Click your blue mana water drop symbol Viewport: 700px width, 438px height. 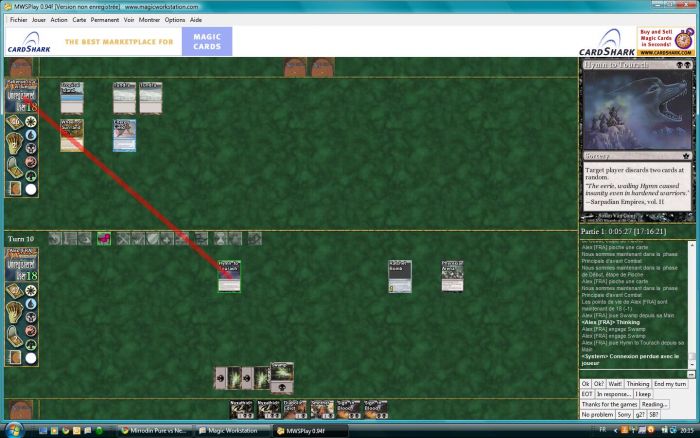click(31, 304)
